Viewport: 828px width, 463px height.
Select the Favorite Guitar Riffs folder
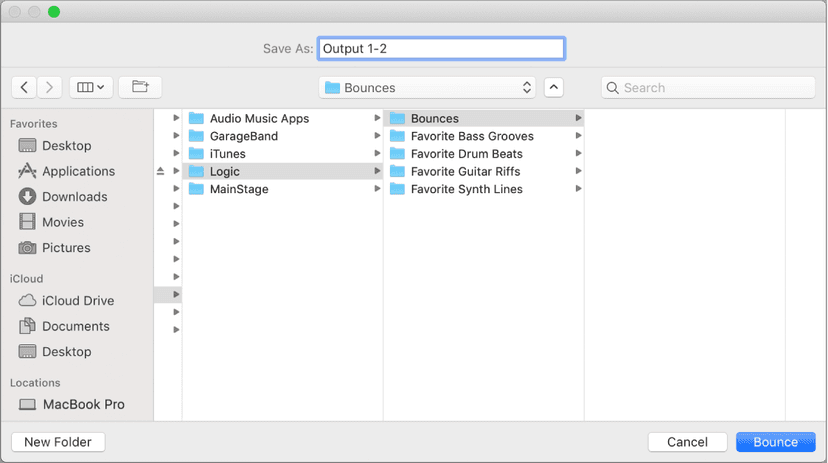pyautogui.click(x=484, y=172)
